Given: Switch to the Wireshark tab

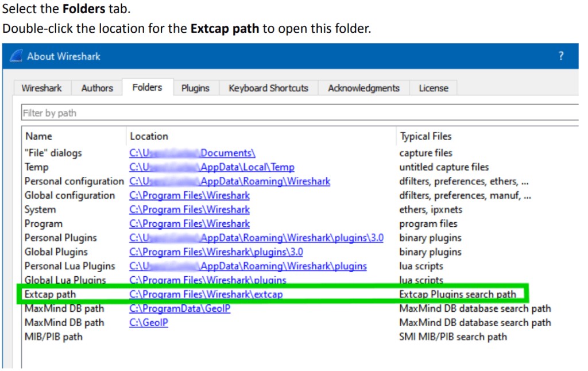Looking at the screenshot, I should pos(41,88).
